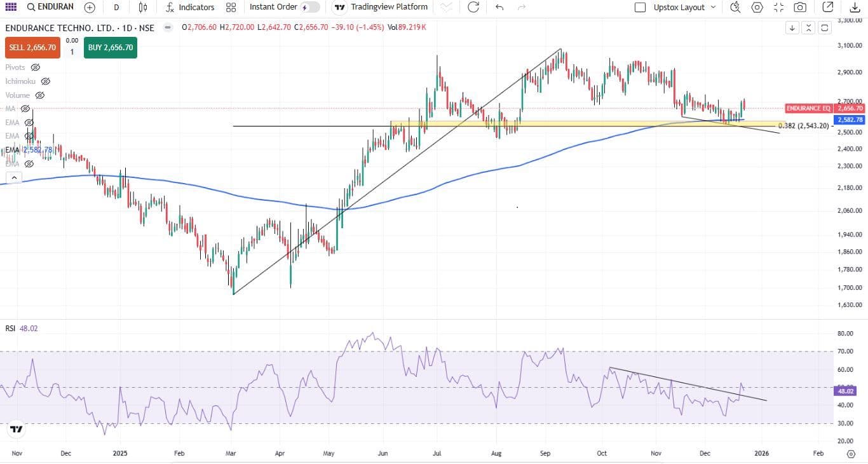Screen dimensions: 868x464
Task: Click the Tradingview Platform button
Action: point(381,7)
